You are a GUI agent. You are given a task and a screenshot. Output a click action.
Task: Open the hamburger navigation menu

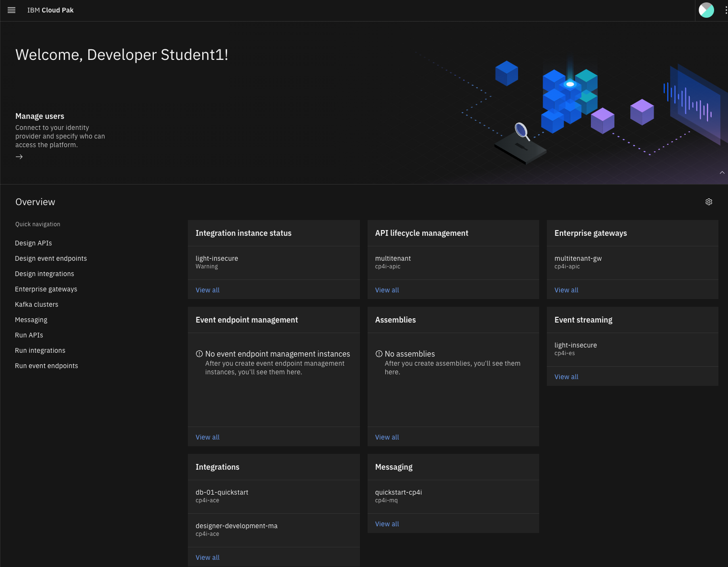click(12, 10)
